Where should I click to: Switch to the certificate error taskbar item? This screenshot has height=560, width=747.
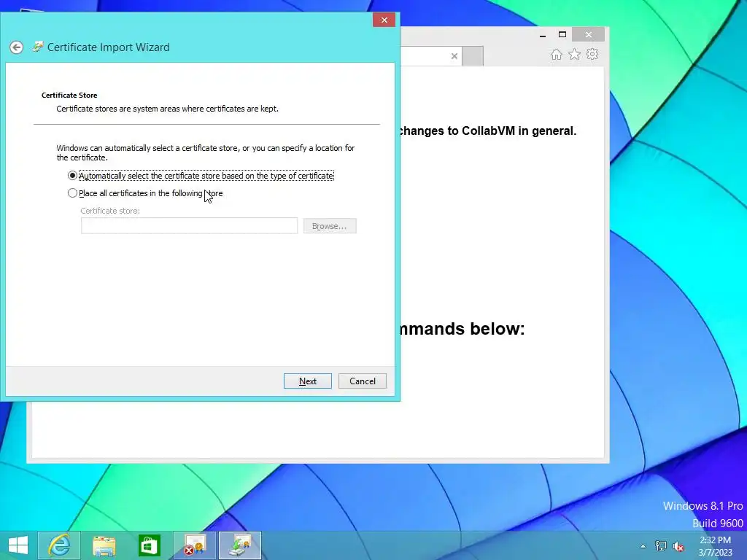[194, 545]
